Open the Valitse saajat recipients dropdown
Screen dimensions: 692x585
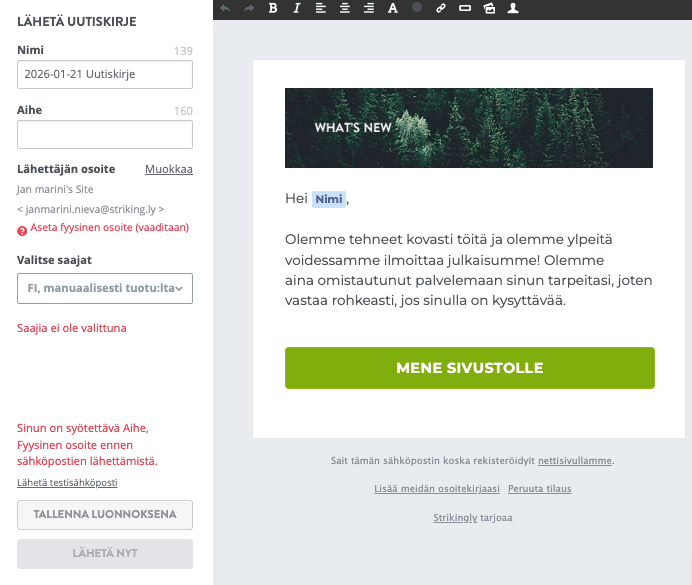[x=105, y=289]
